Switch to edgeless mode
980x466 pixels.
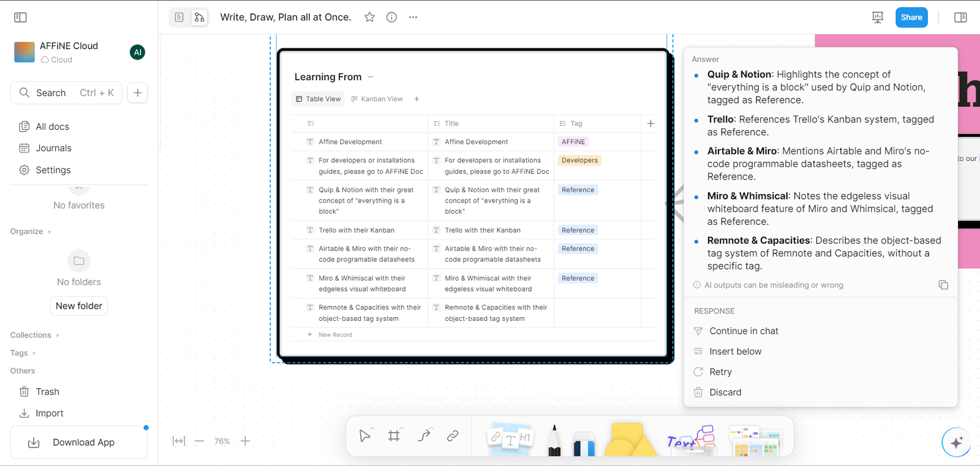pyautogui.click(x=199, y=17)
